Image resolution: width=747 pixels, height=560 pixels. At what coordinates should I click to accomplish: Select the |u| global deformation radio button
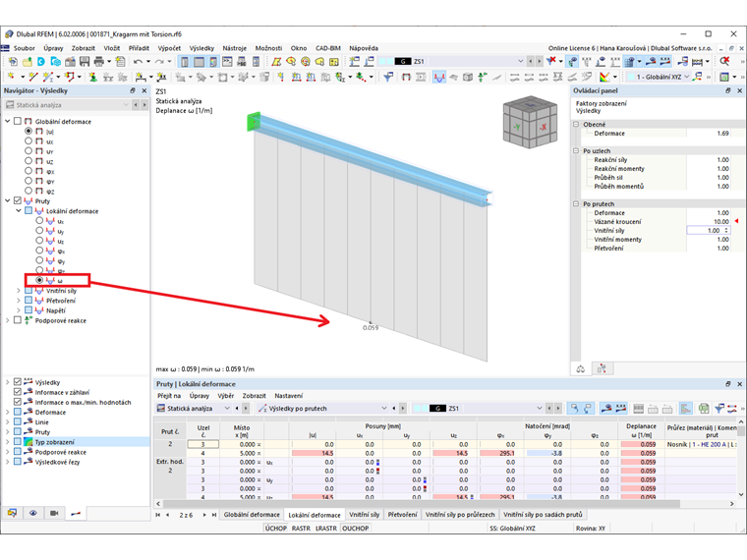click(29, 131)
